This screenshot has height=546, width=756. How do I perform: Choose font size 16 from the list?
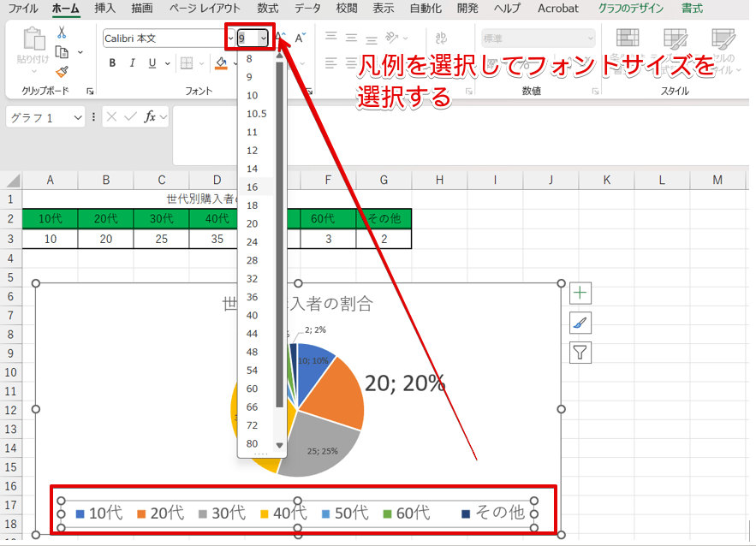(252, 187)
